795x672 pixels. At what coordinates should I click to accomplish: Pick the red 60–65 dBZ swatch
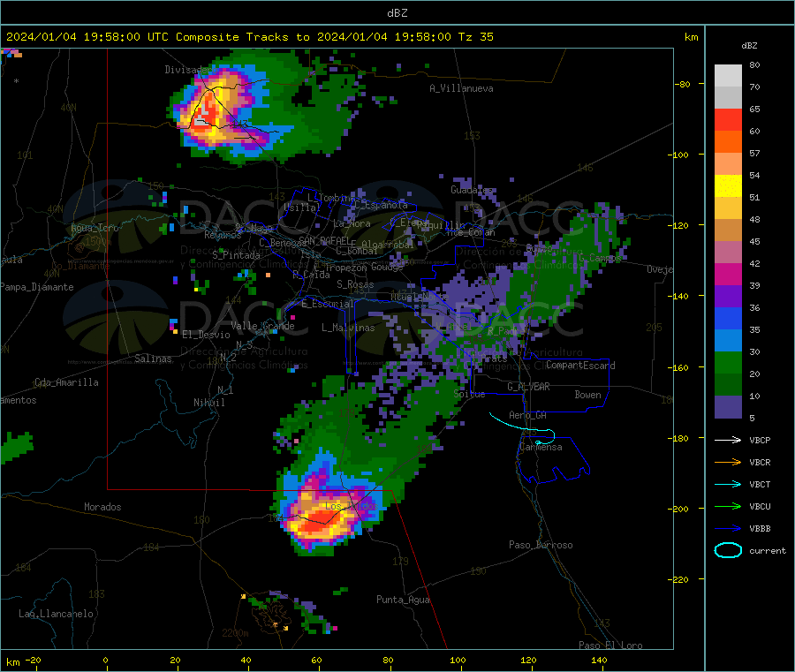click(728, 119)
